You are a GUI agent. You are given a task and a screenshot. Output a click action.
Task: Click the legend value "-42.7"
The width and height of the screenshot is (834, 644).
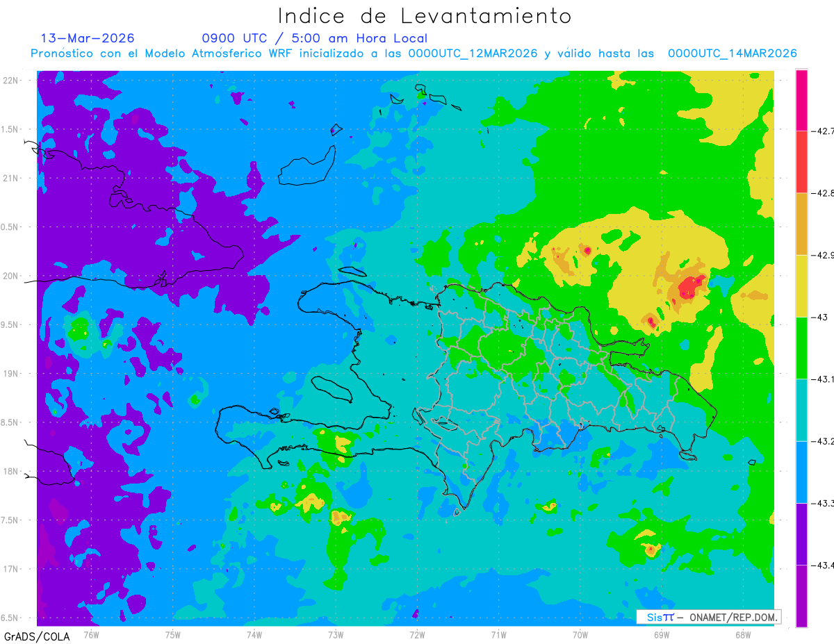coord(823,131)
